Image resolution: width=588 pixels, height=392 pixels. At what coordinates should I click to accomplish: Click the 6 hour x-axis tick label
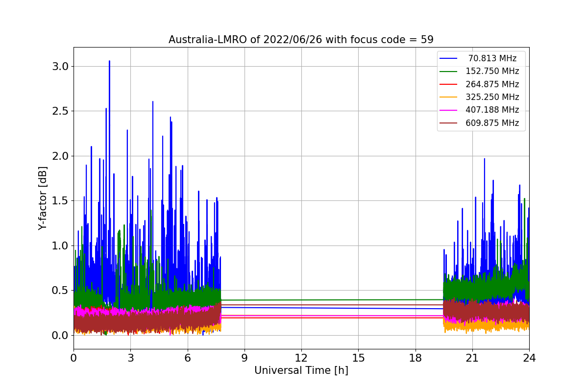point(188,358)
